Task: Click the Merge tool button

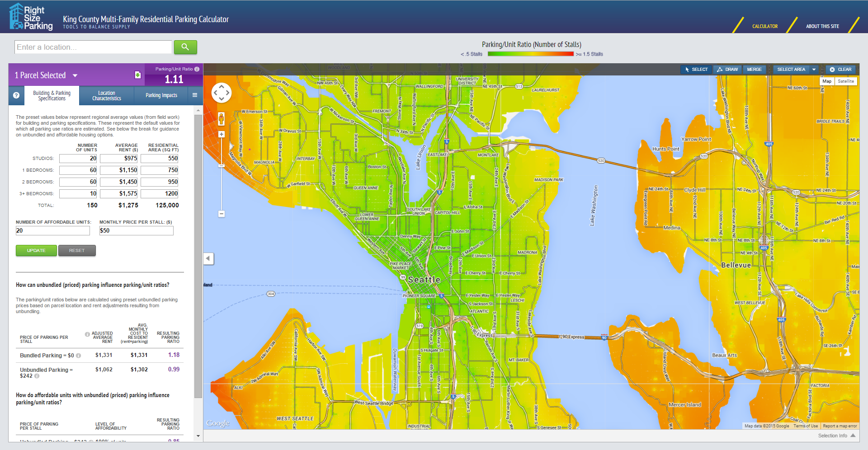Action: [754, 70]
